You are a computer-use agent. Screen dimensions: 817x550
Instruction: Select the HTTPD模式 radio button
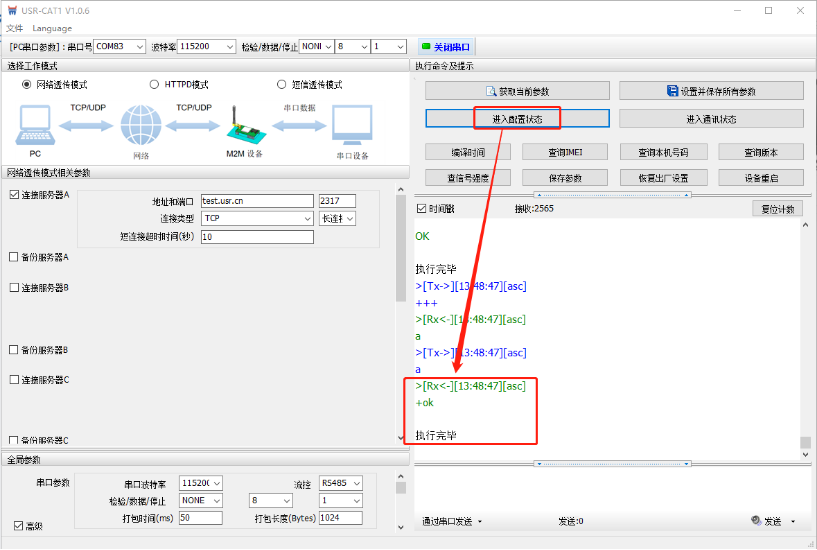click(154, 85)
